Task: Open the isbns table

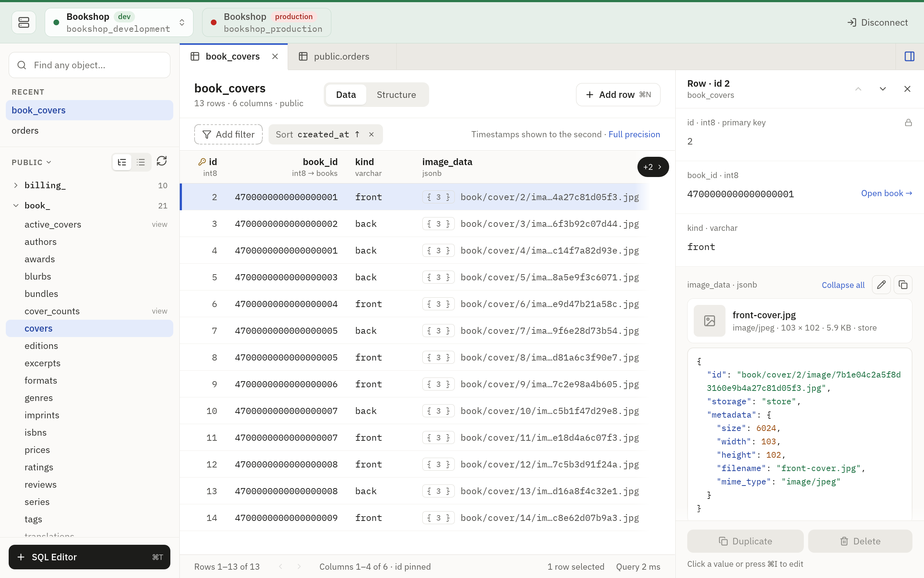Action: point(90,433)
